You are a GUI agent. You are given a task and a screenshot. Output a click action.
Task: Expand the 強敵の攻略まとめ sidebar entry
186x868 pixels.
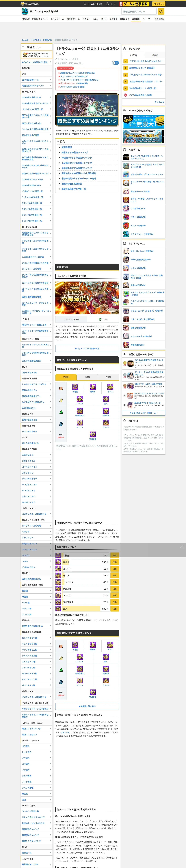(x=37, y=420)
